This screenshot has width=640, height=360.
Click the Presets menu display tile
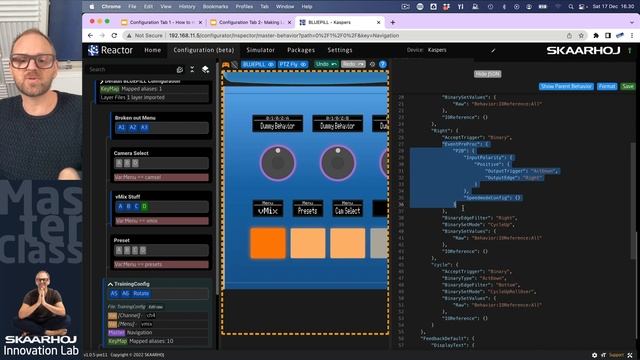point(308,209)
